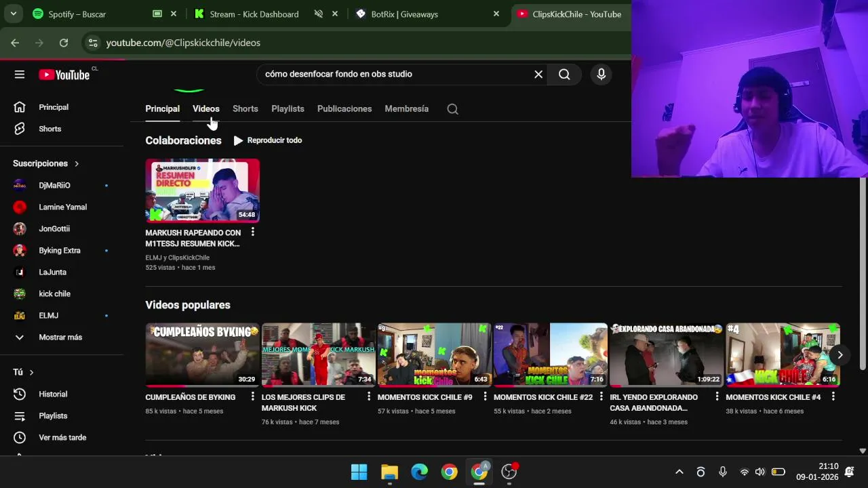Screen dimensions: 868x488
Task: Open the Videos populares section title
Action: pyautogui.click(x=188, y=305)
